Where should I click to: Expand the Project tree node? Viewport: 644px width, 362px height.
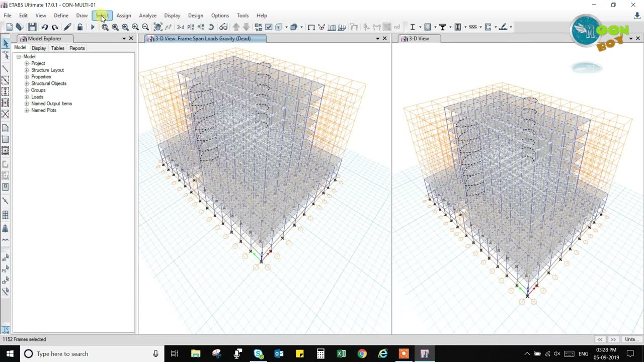[27, 63]
